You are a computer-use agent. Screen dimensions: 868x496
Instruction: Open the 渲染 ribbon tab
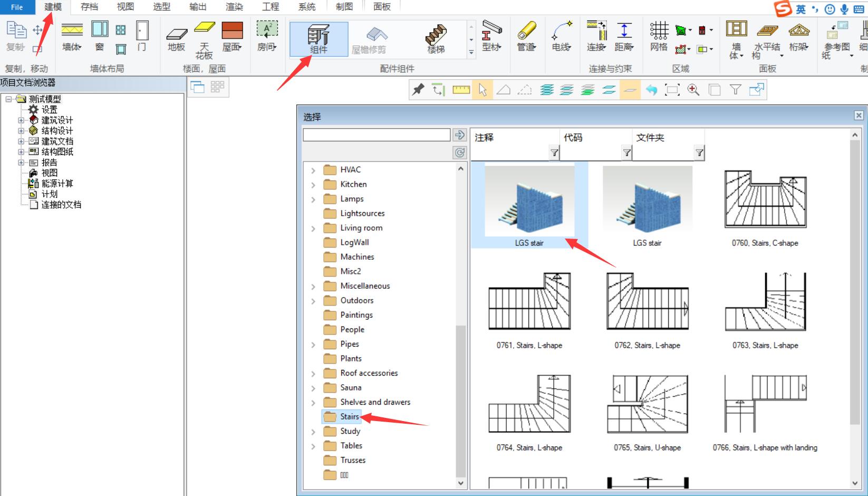coord(234,7)
